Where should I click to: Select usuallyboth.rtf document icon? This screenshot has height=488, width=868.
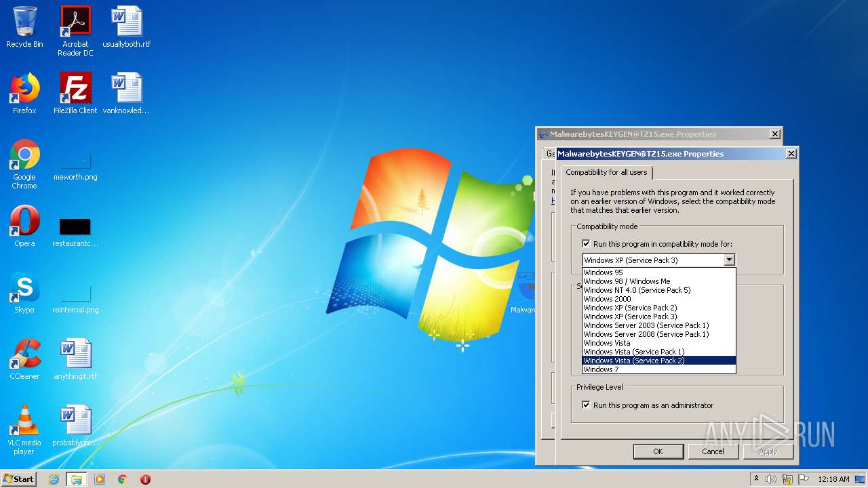[x=127, y=28]
